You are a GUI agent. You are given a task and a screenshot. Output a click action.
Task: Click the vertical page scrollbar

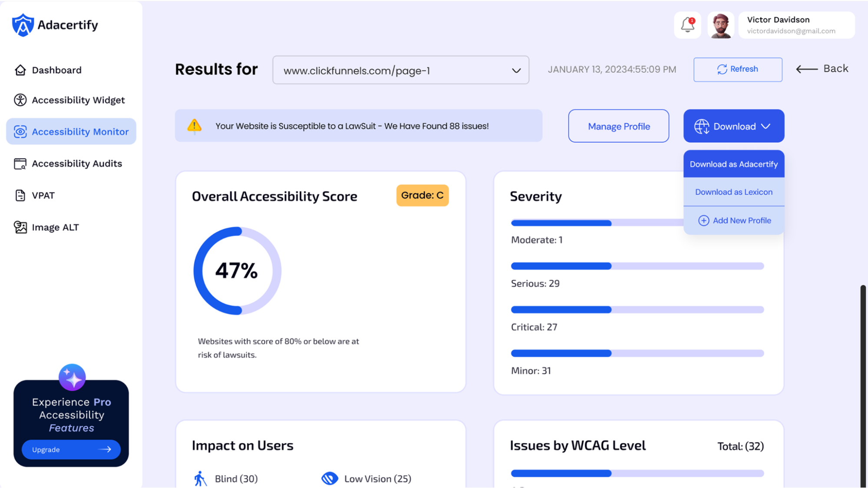(x=863, y=386)
